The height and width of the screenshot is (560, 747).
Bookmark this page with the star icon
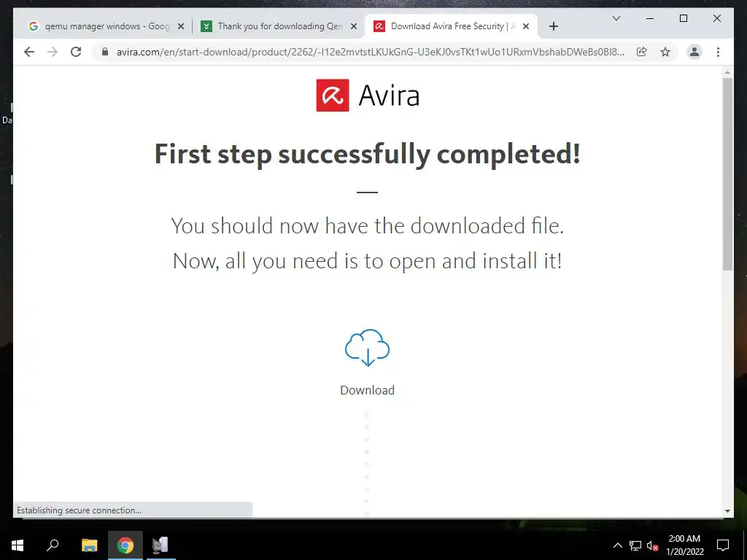[665, 52]
